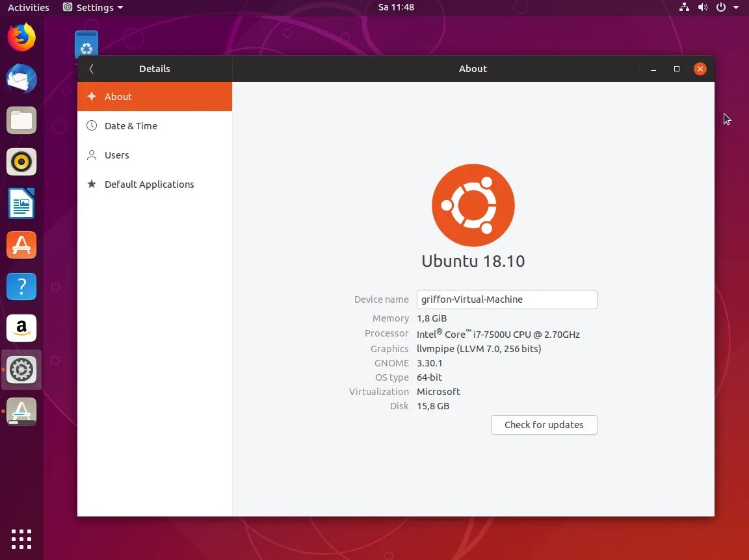Show all applications grid
Screen dimensions: 749x560
[x=21, y=539]
